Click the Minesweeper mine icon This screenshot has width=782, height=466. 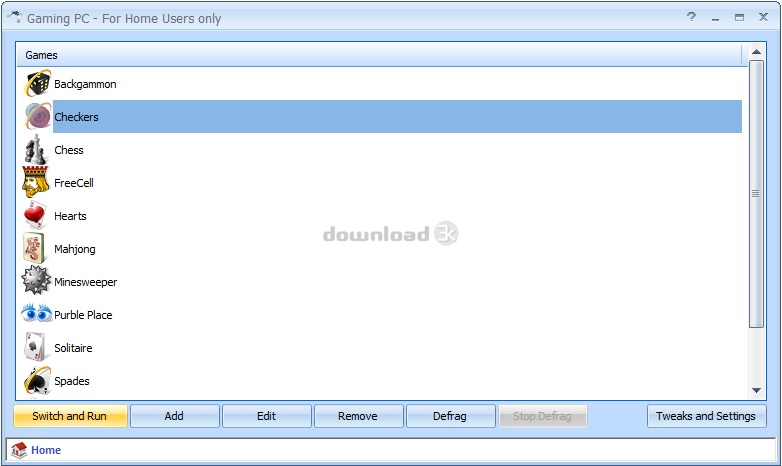(x=36, y=280)
